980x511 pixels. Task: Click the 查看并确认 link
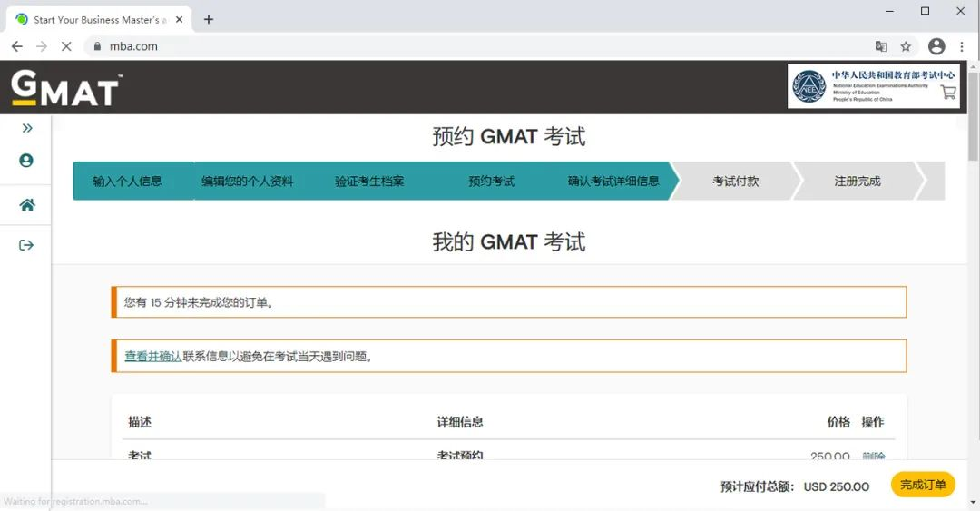153,357
